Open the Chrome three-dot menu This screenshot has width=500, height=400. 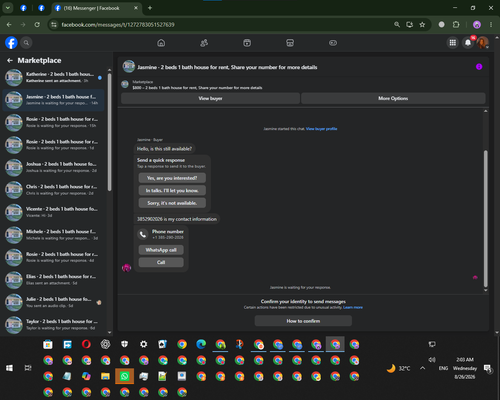(491, 25)
